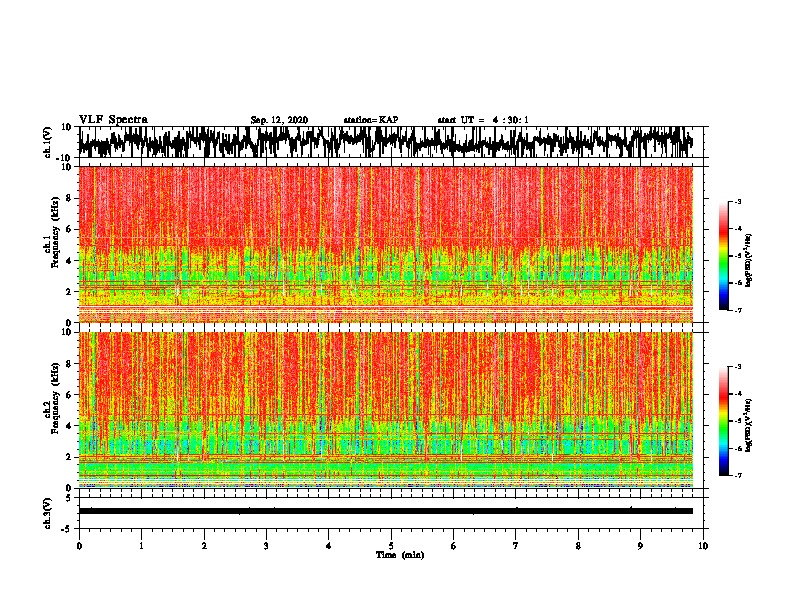Click the time axis tick label "9"
The width and height of the screenshot is (792, 612).
[640, 546]
